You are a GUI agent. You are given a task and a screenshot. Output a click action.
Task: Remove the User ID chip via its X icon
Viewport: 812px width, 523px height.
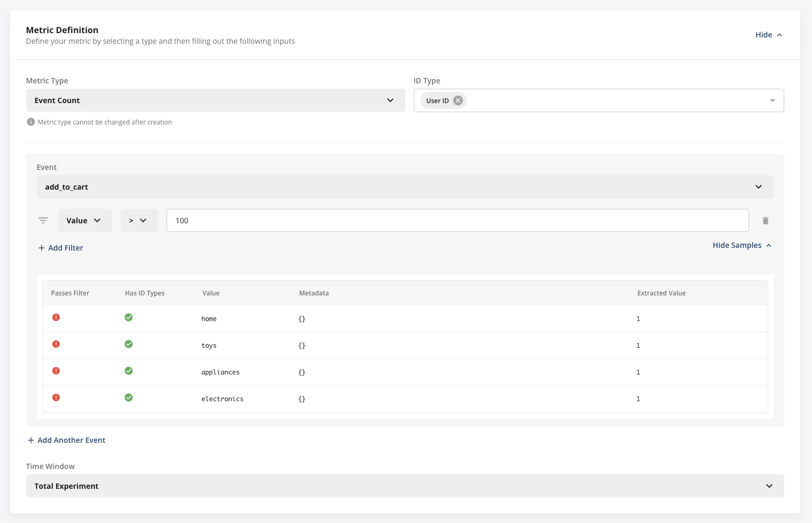pyautogui.click(x=458, y=100)
